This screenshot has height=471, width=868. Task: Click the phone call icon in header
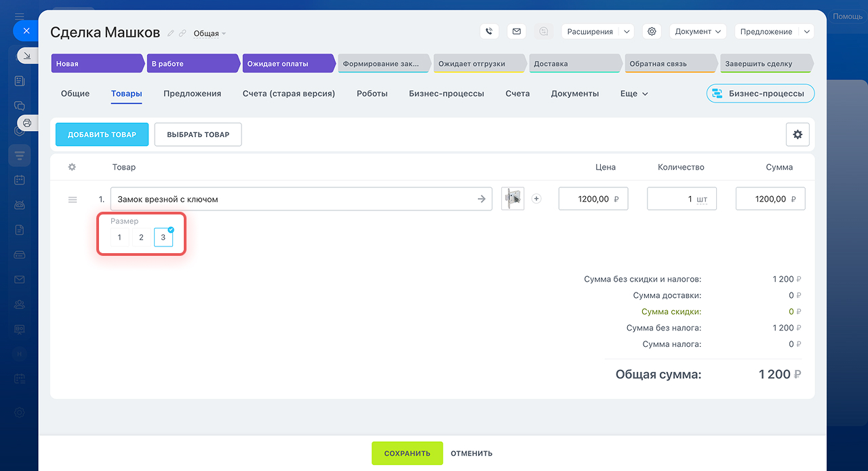[489, 31]
